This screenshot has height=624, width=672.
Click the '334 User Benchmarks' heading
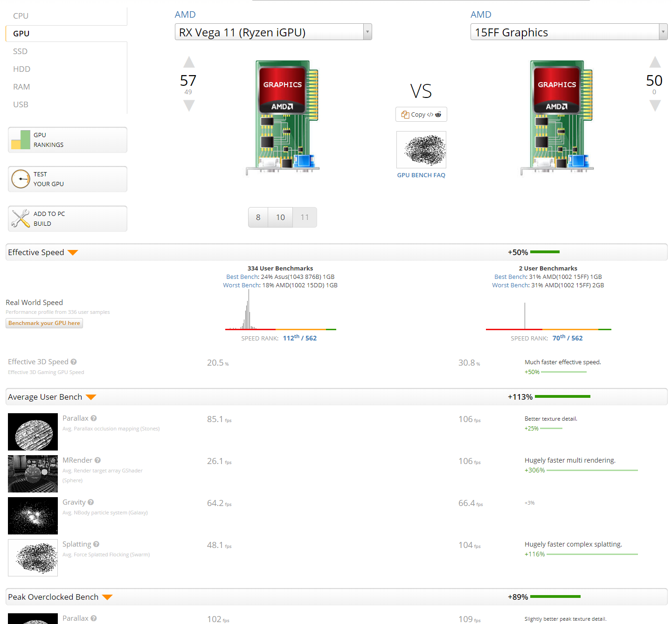tap(280, 269)
